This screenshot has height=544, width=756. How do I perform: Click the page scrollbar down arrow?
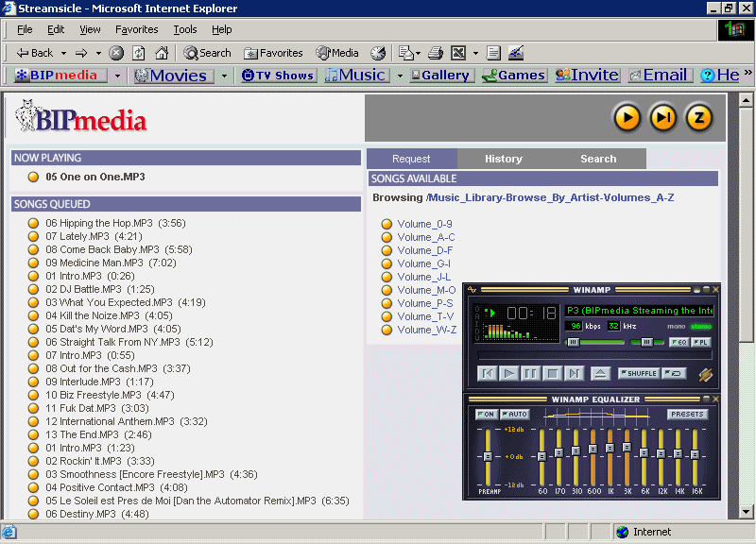(746, 512)
